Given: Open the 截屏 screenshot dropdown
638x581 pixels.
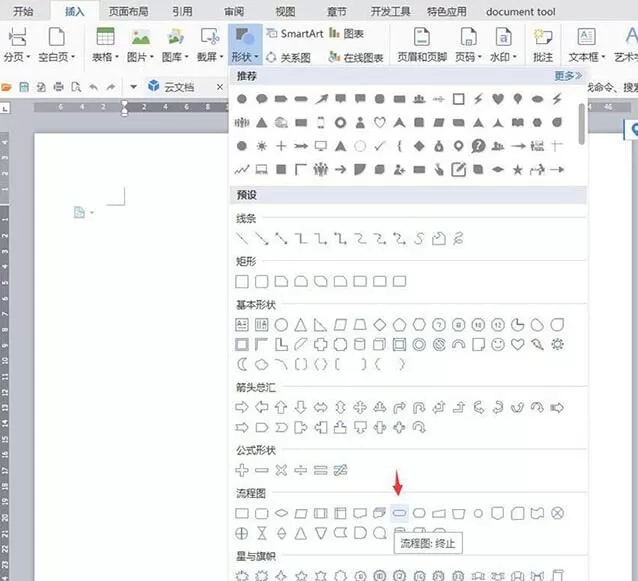Looking at the screenshot, I should coord(210,45).
